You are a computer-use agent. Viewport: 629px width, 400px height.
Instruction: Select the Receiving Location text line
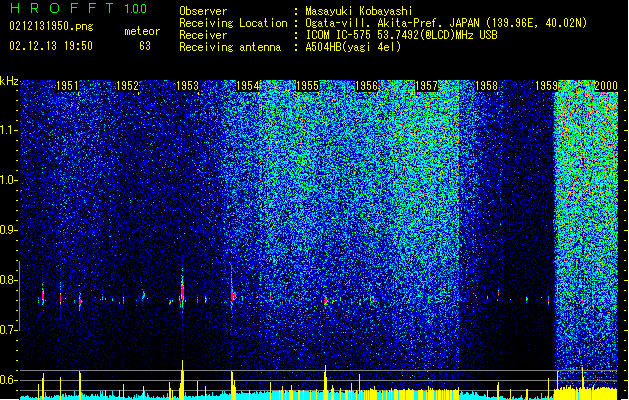[383, 23]
